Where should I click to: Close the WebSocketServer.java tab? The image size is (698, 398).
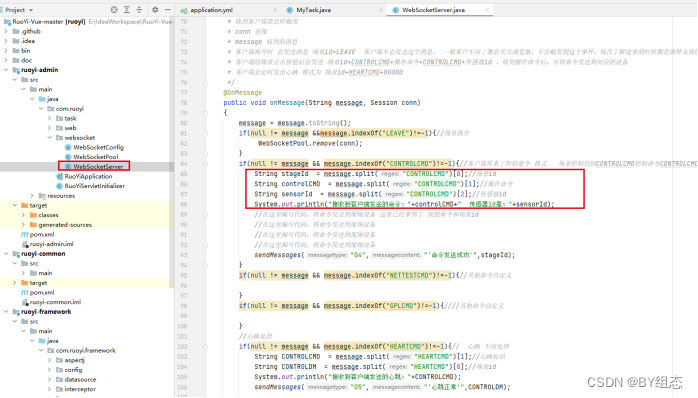click(487, 10)
